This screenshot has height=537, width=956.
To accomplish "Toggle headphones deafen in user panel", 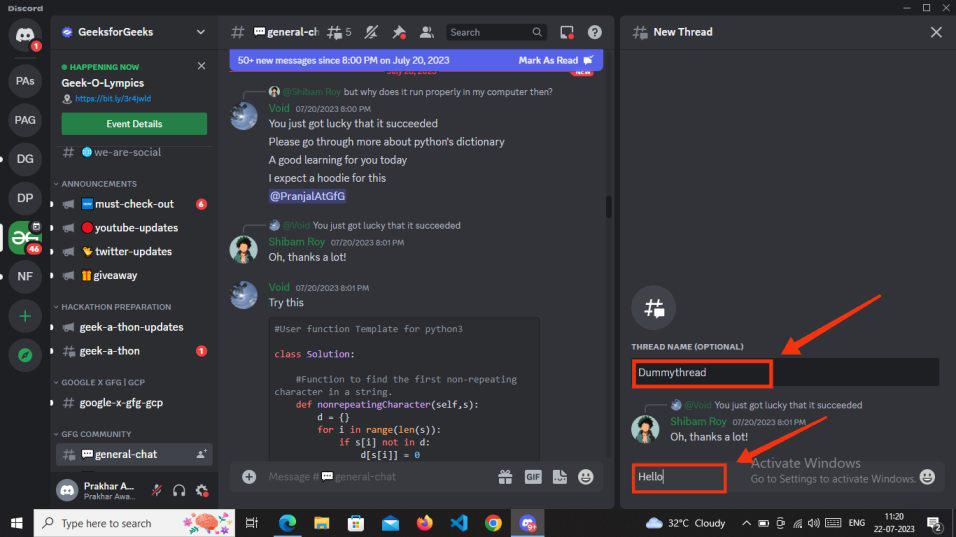I will [179, 490].
